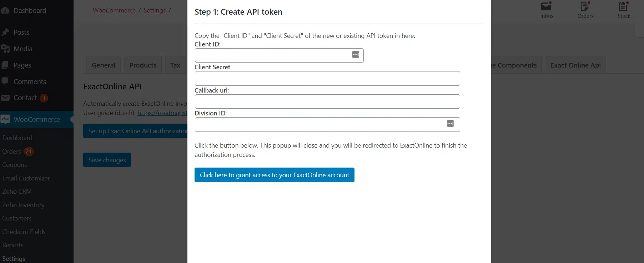
Task: Click Save changes
Action: (107, 160)
